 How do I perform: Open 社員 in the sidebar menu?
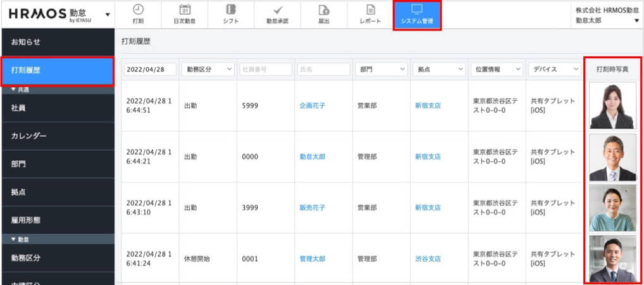pyautogui.click(x=57, y=108)
